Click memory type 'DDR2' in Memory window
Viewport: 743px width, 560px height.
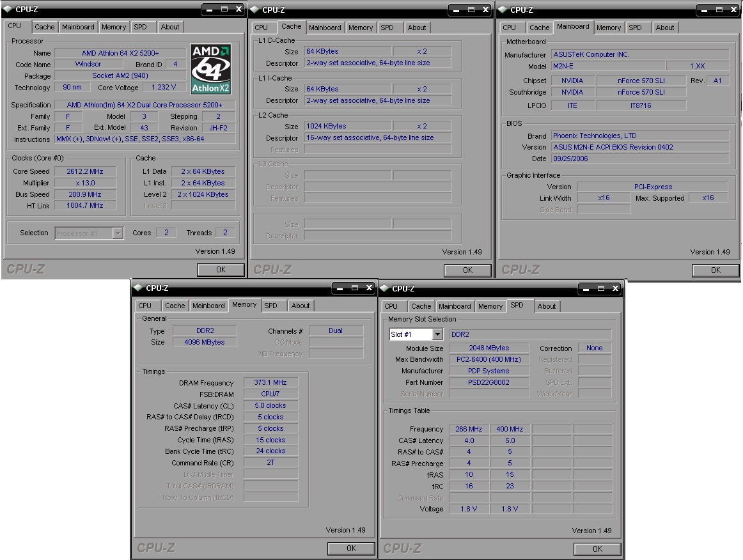pyautogui.click(x=205, y=331)
